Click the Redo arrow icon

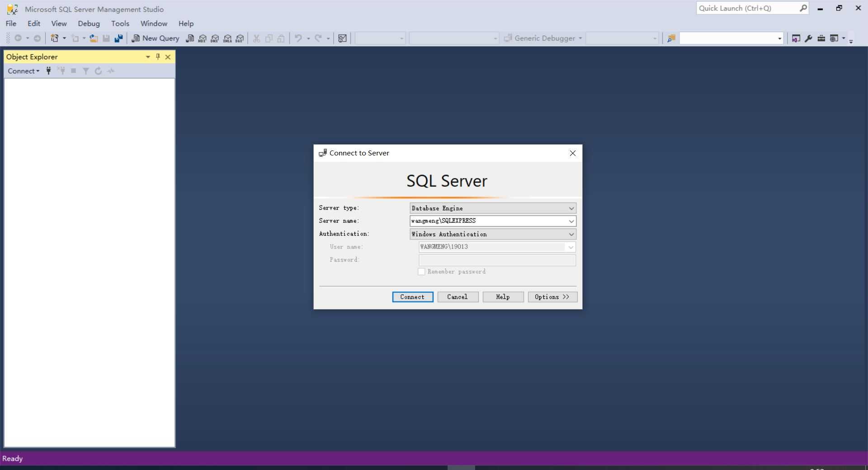click(x=318, y=38)
